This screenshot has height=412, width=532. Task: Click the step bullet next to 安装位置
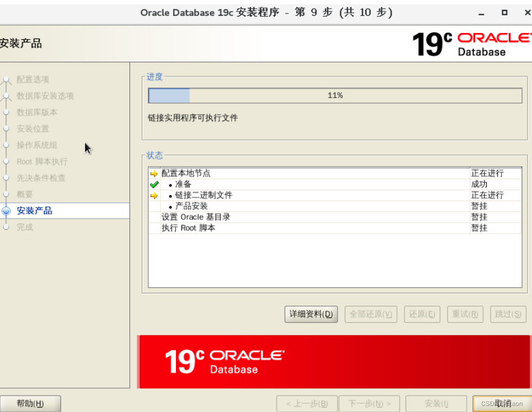[6, 128]
